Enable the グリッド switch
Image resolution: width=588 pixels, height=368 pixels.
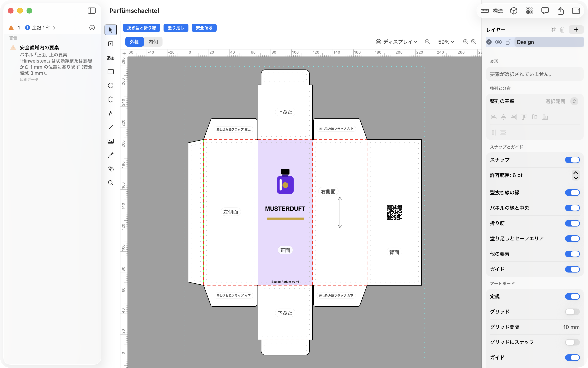(572, 312)
